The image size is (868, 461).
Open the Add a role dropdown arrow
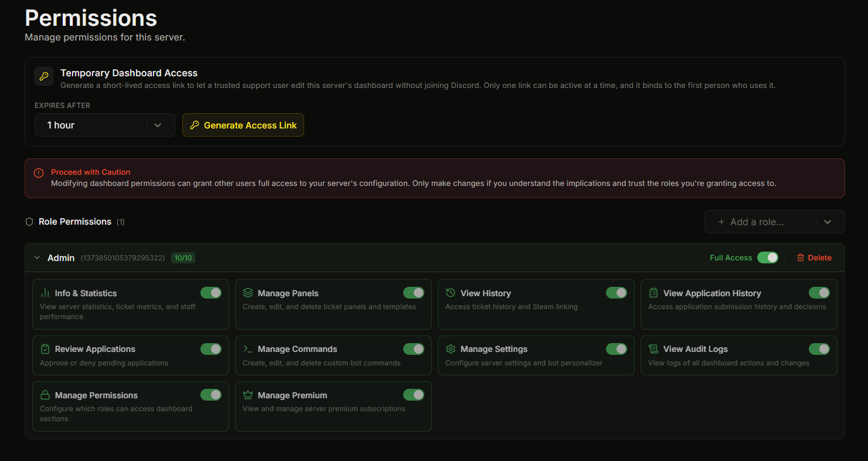828,222
